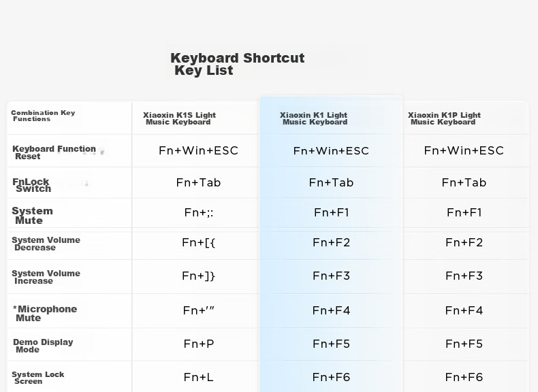Click 'Fn+Win+ESC' in the K1P column
538x392 pixels.
click(x=464, y=150)
